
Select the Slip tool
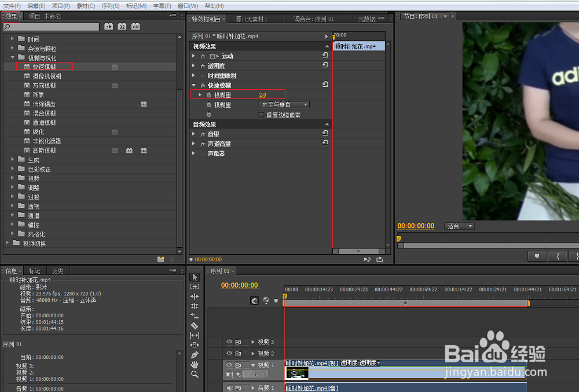[x=195, y=335]
